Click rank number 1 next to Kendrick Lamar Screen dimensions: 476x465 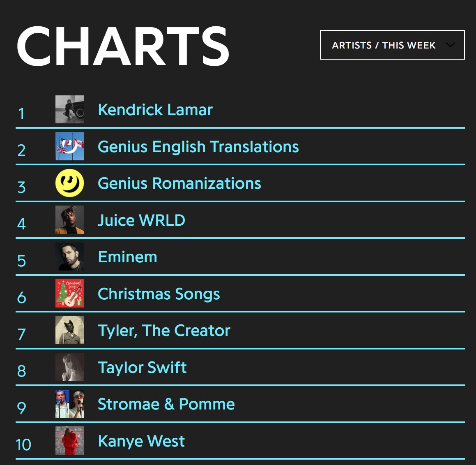[22, 114]
